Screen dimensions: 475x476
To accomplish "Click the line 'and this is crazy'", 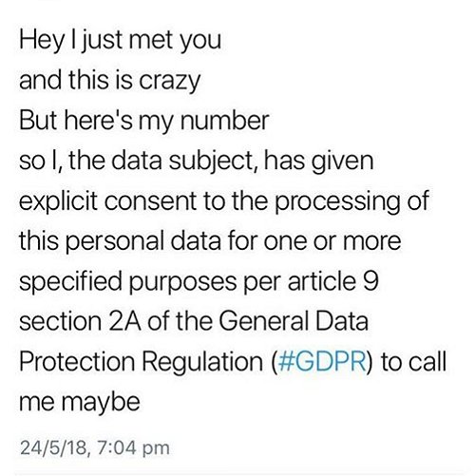I will (110, 82).
